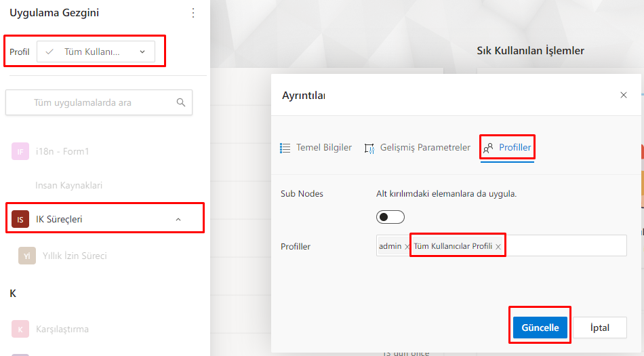
Task: Select the IK Süreçleri row label
Action: (x=59, y=219)
